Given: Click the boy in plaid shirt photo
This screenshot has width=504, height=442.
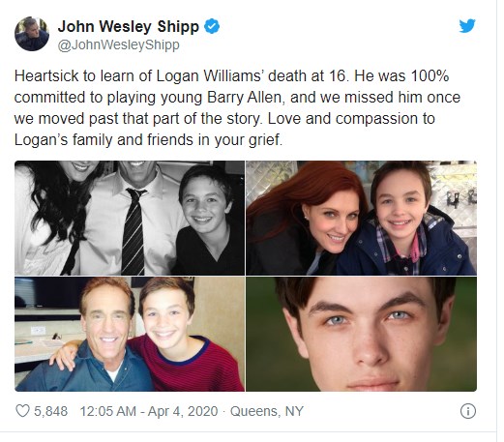Looking at the screenshot, I should pyautogui.click(x=409, y=220).
